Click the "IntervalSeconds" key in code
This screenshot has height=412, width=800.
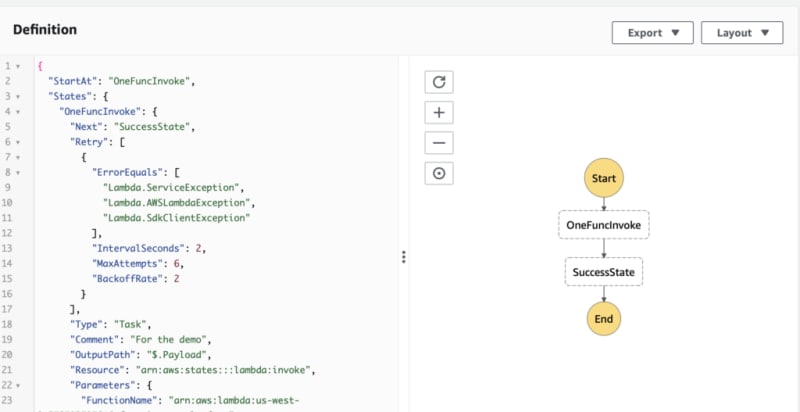(x=138, y=248)
